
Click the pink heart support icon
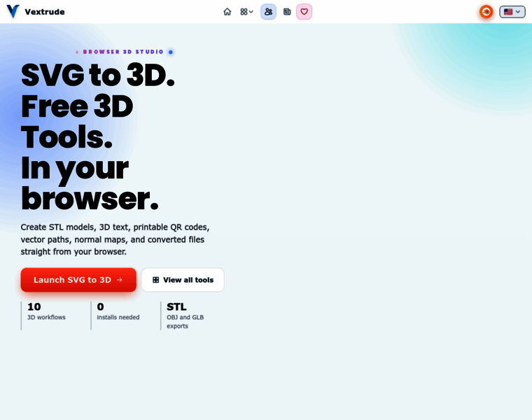(x=304, y=12)
